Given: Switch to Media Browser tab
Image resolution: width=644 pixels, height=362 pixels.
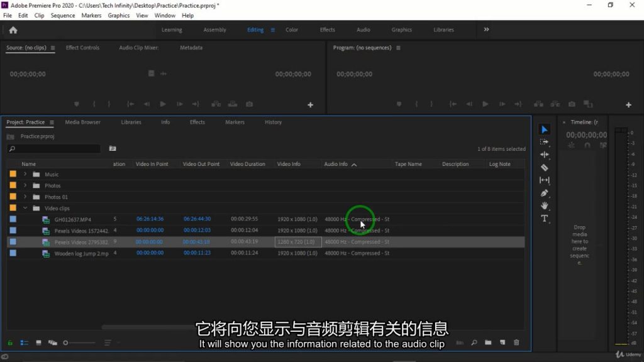Looking at the screenshot, I should (x=82, y=123).
